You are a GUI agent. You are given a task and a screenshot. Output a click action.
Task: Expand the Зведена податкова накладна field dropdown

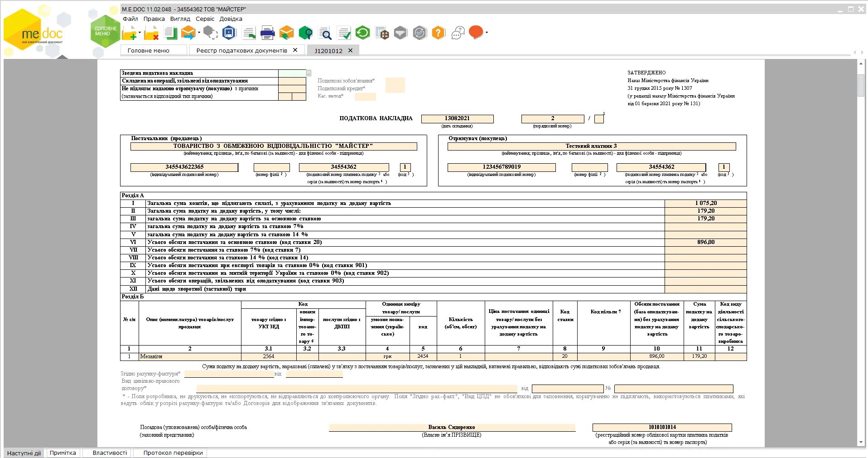[x=309, y=73]
